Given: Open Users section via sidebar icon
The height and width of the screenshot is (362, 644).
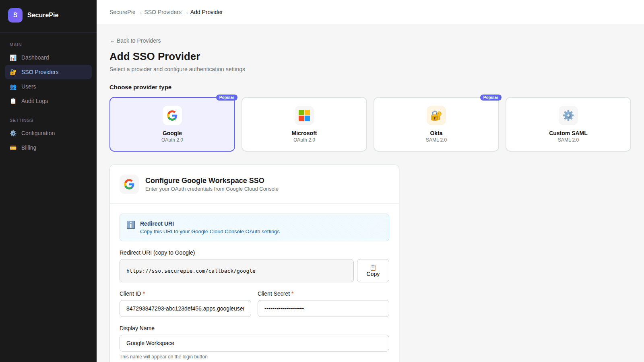Looking at the screenshot, I should pyautogui.click(x=13, y=86).
